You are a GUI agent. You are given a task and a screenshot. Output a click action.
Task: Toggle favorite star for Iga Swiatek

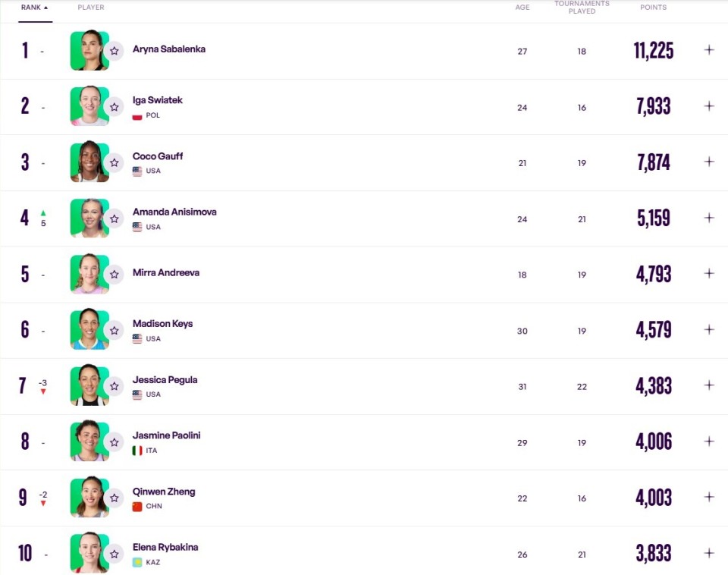click(114, 107)
